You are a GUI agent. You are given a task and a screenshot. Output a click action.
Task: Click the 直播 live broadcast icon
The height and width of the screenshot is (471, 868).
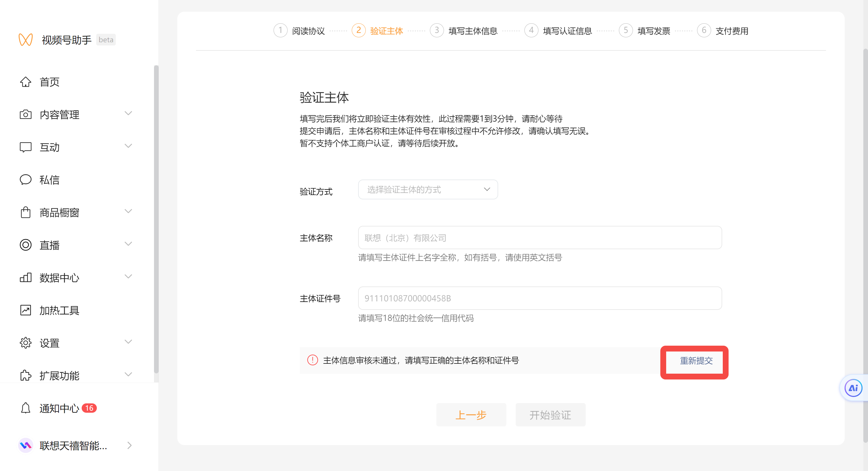pyautogui.click(x=25, y=245)
